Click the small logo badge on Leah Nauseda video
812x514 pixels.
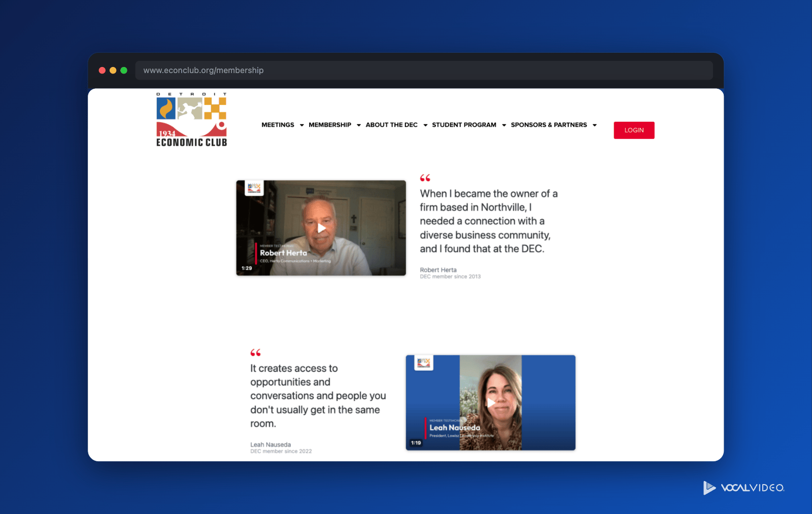pos(424,362)
